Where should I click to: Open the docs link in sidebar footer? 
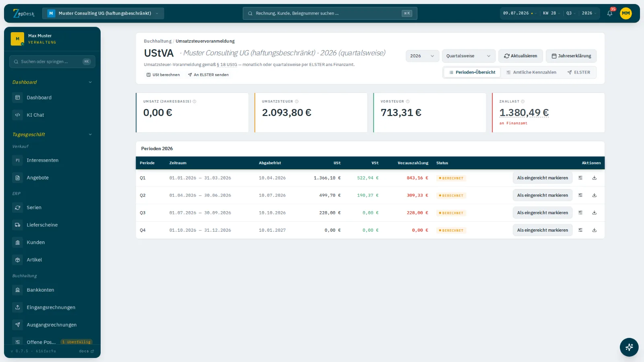86,351
